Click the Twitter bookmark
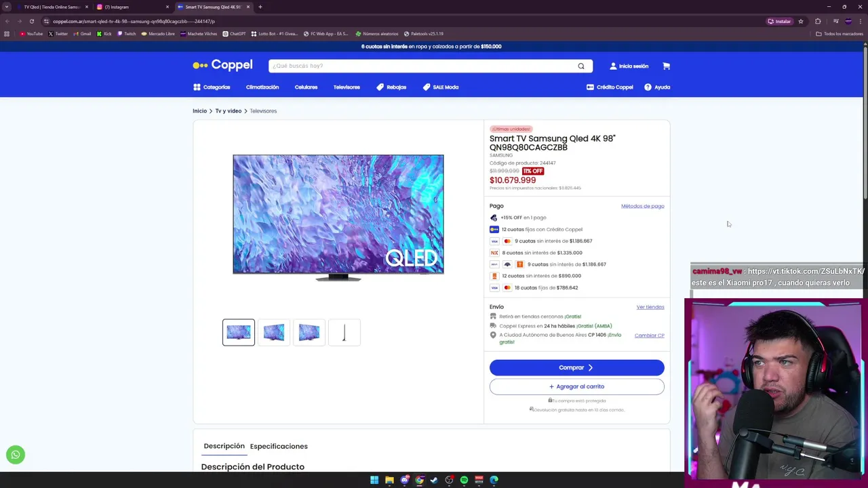Screen dimensions: 868x488 (58, 33)
